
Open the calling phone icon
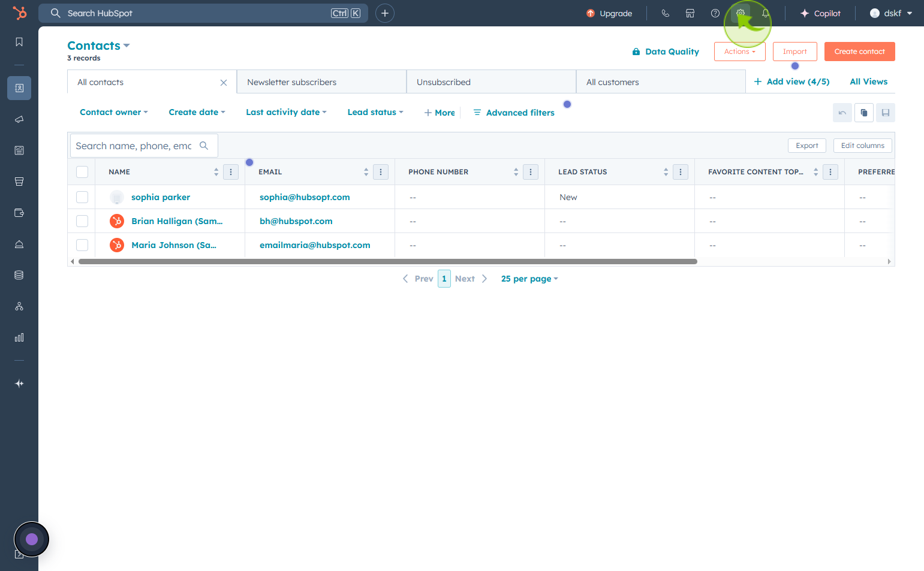coord(666,13)
